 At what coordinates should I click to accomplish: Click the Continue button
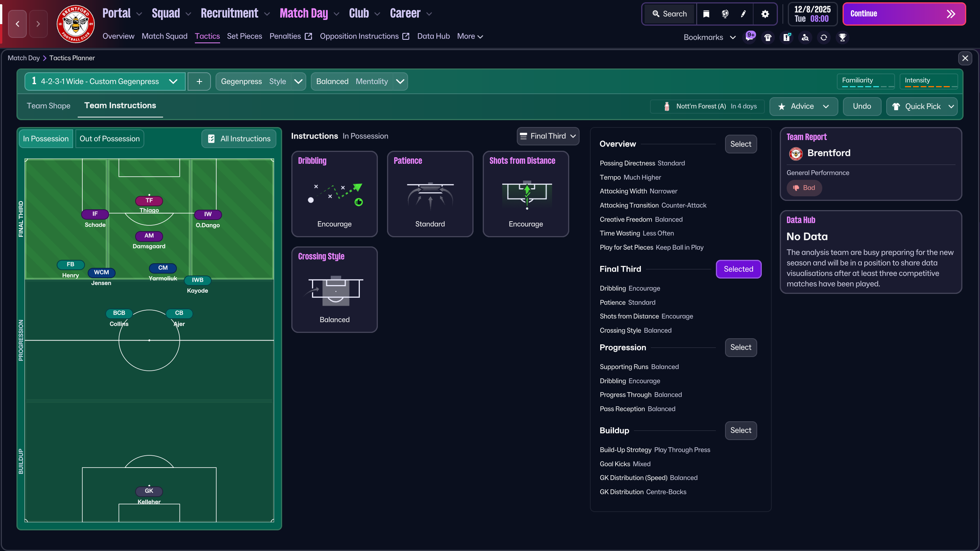pyautogui.click(x=904, y=14)
